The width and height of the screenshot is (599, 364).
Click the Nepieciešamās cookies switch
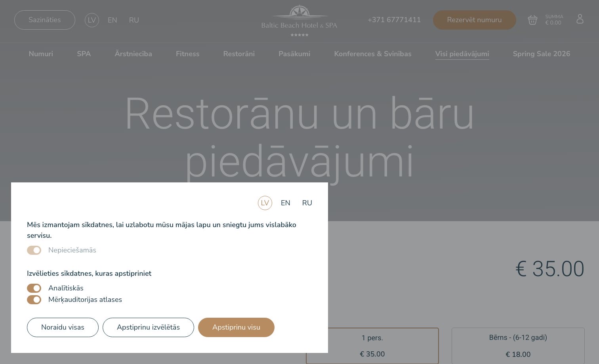(x=34, y=250)
